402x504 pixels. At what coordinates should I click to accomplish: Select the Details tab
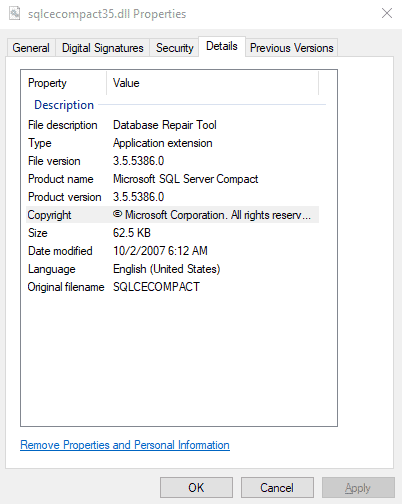[x=222, y=46]
